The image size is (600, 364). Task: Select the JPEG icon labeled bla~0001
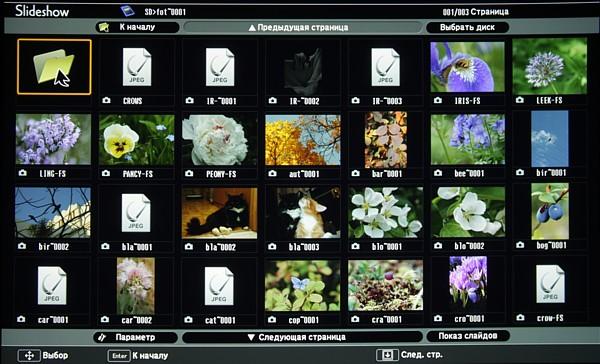(x=136, y=213)
